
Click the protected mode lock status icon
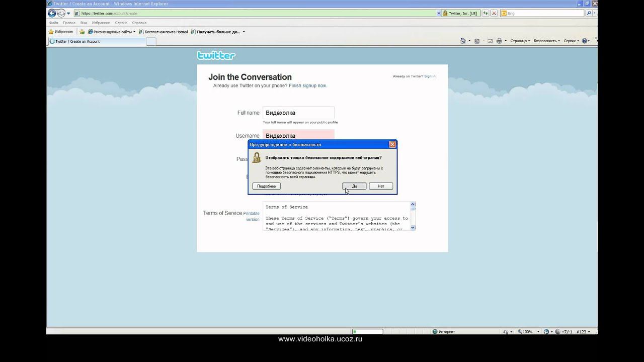pyautogui.click(x=506, y=332)
